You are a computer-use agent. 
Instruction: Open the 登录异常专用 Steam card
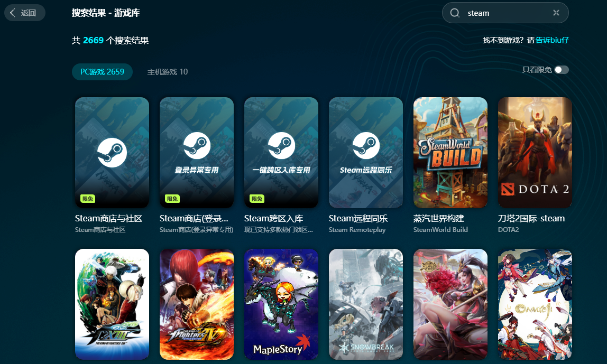tap(197, 152)
